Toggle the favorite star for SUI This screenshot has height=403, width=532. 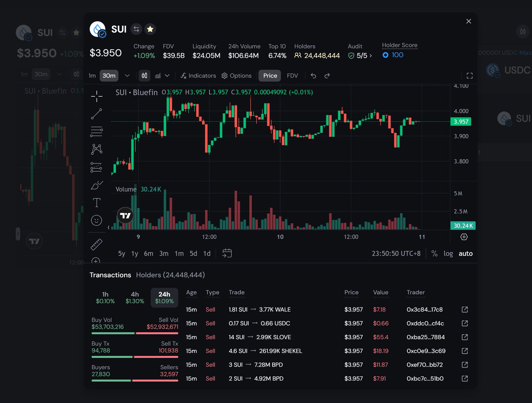150,29
